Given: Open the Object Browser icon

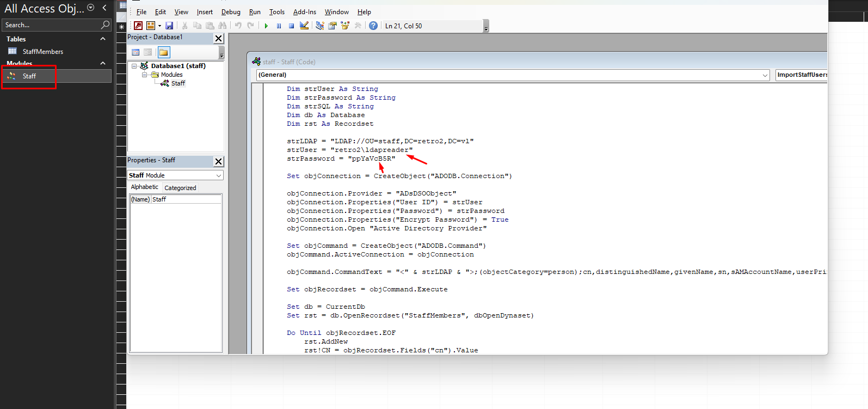Looking at the screenshot, I should [344, 26].
